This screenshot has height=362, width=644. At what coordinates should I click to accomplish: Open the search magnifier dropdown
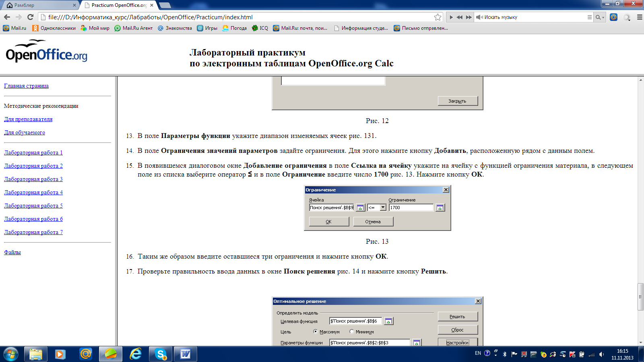point(600,17)
